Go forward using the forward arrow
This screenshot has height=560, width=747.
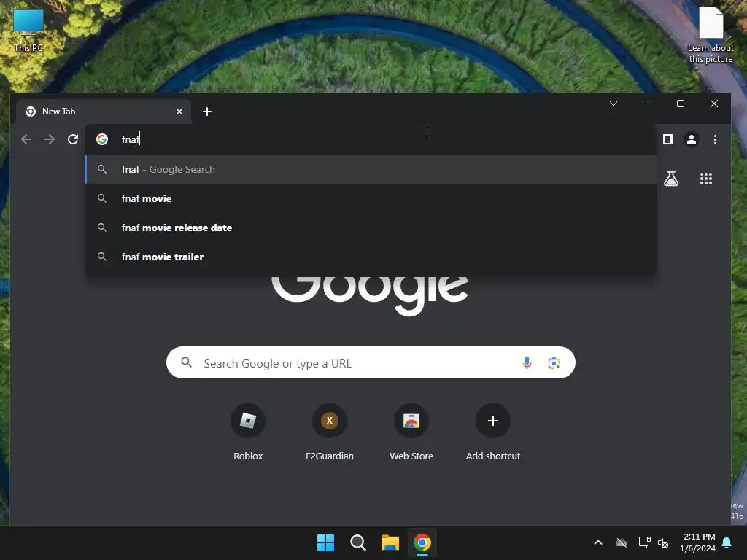click(x=50, y=139)
